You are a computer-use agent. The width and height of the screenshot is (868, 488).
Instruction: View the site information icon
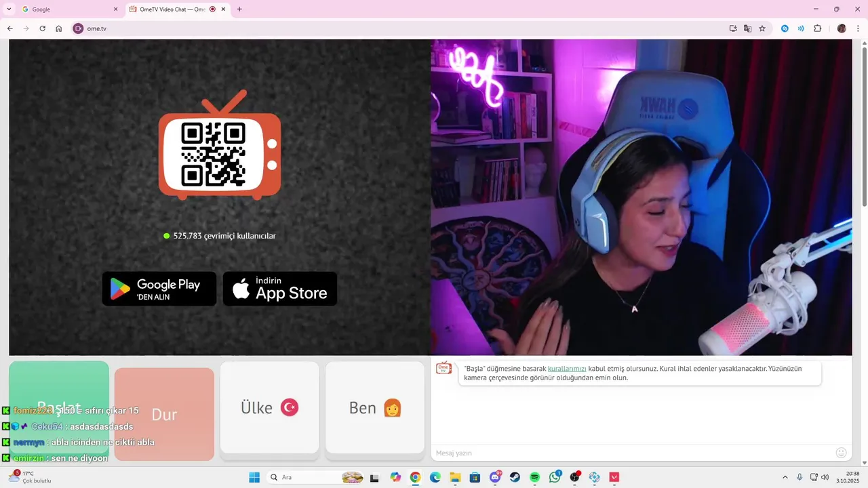78,28
